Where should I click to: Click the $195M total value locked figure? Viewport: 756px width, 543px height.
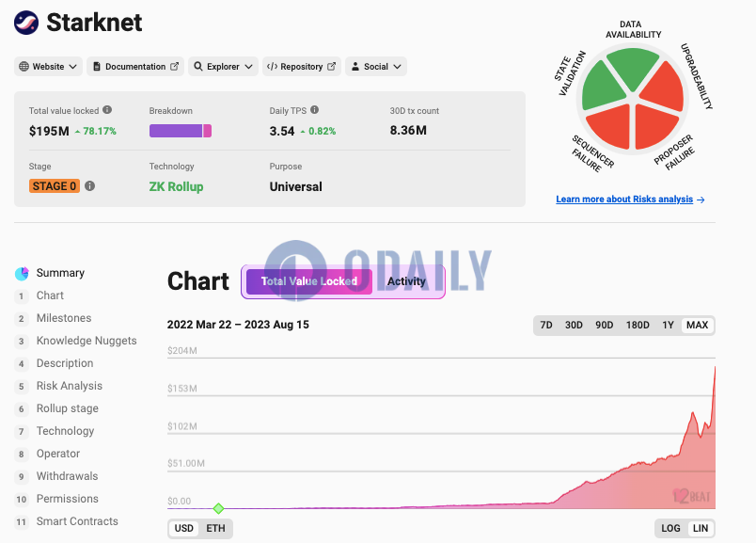pos(49,132)
